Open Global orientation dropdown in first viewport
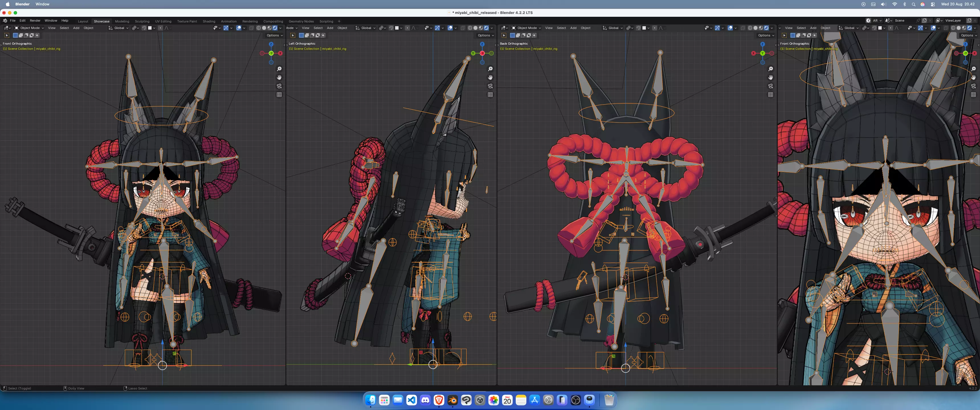The width and height of the screenshot is (980, 410). pyautogui.click(x=118, y=28)
